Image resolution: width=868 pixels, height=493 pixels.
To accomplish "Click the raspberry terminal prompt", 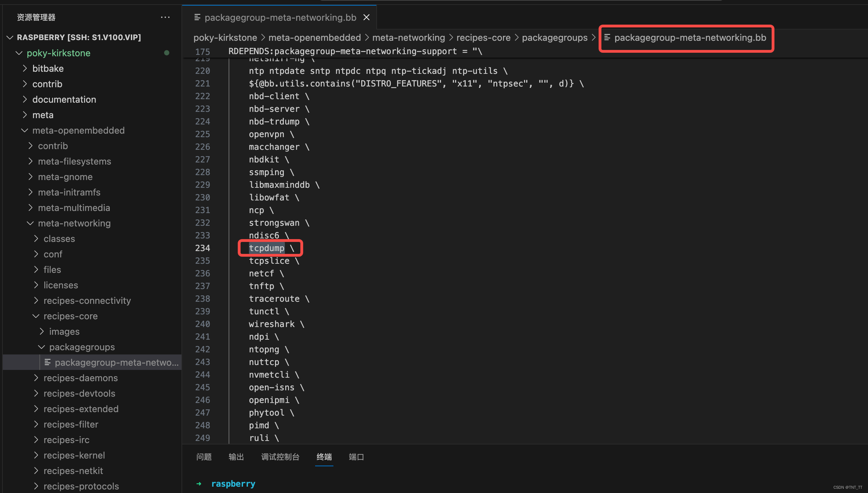I will coord(233,484).
